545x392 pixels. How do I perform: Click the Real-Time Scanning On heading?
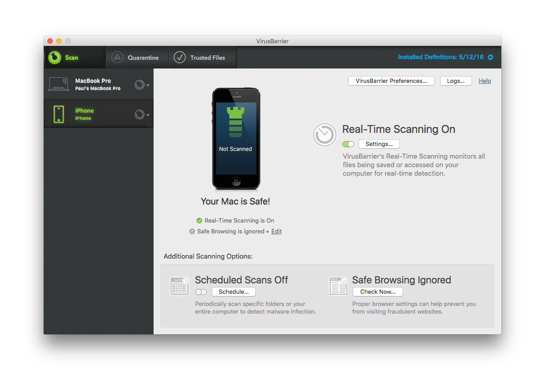(399, 129)
